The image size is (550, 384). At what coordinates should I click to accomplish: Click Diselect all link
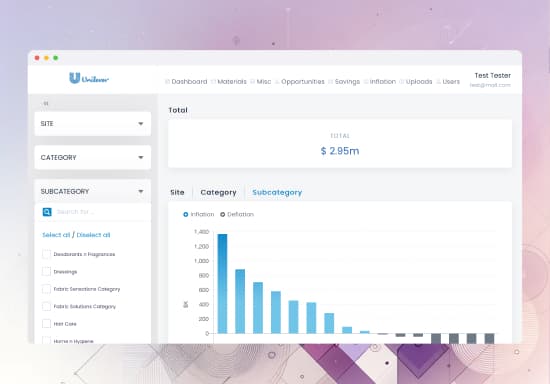pos(93,235)
